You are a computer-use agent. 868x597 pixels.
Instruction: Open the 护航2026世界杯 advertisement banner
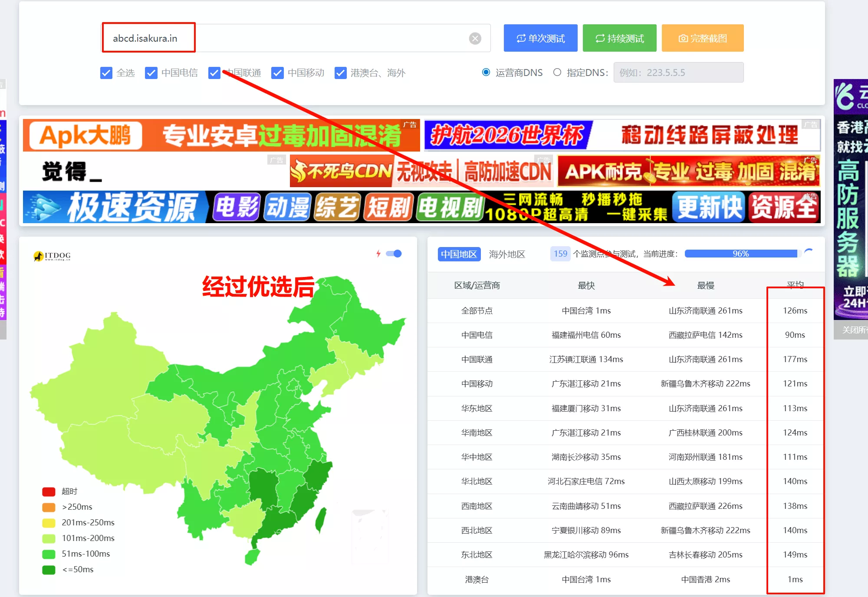point(622,135)
